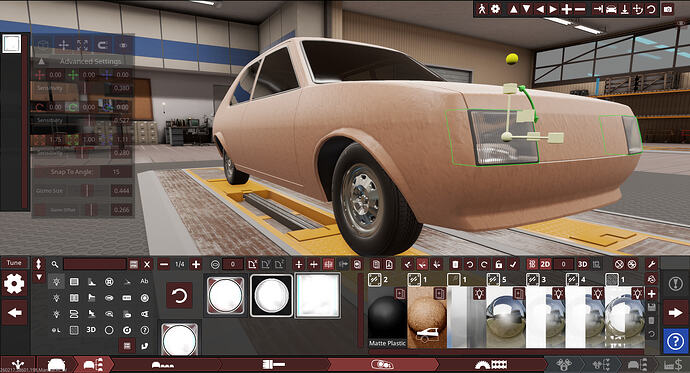Adjust the first Sensitivity slider
Screen dimensions: 690x373
(84, 88)
